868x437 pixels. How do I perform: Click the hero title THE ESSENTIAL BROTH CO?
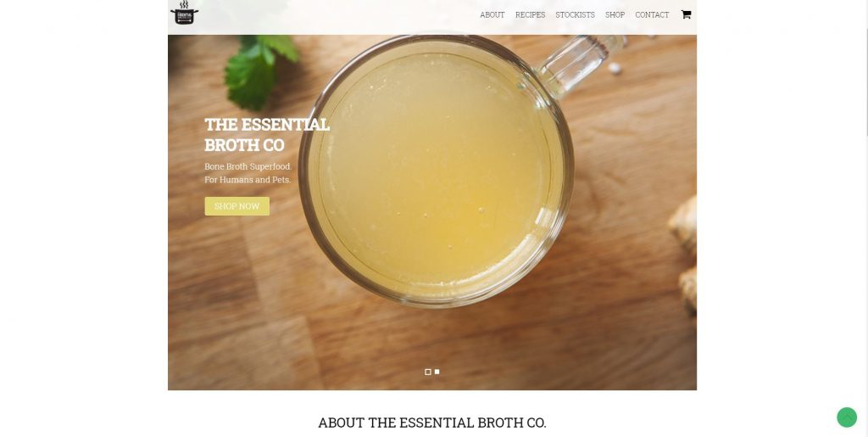click(267, 135)
